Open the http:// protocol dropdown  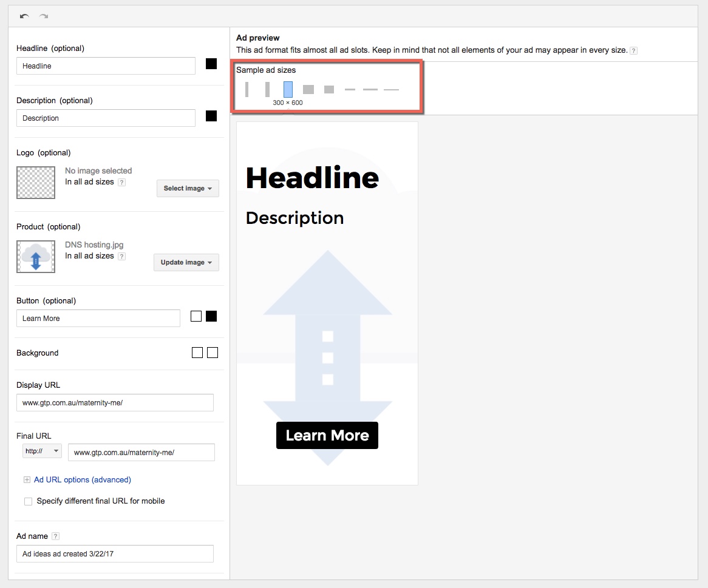42,451
